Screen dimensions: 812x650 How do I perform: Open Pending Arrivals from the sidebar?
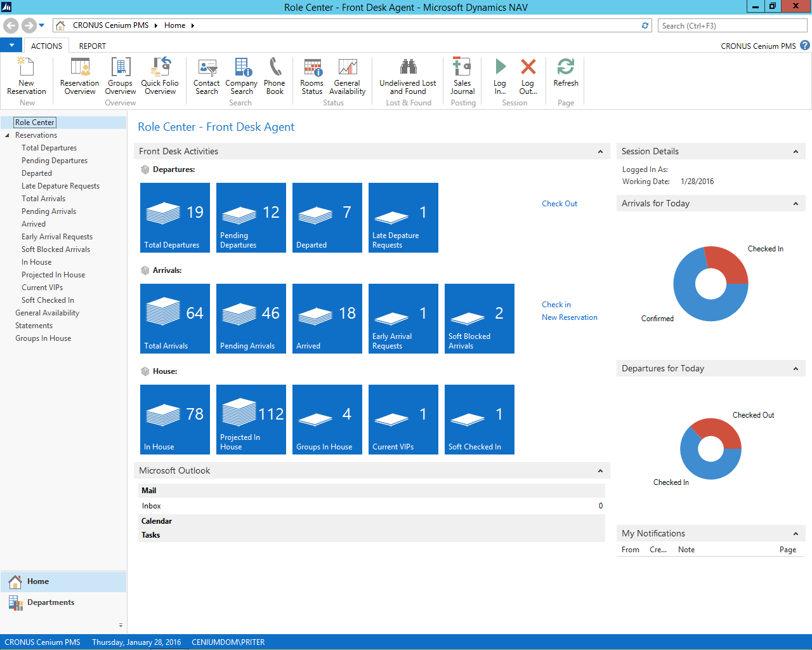click(48, 211)
